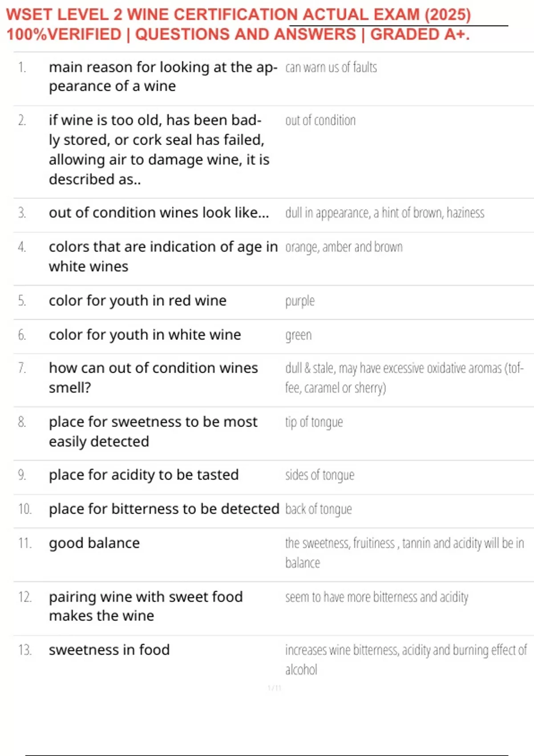Click the answer 'out of condition'
The height and width of the screenshot is (756, 534).
(x=320, y=121)
